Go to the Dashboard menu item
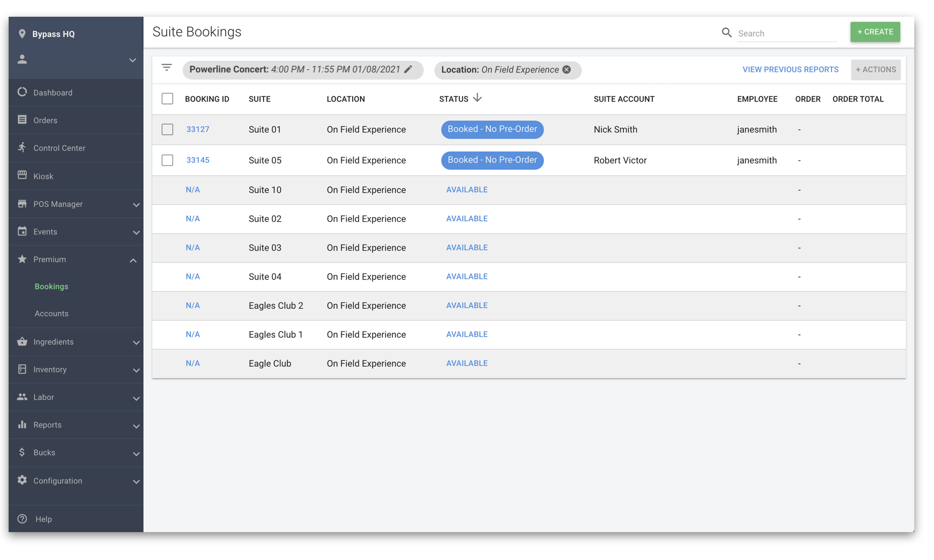 tap(76, 93)
